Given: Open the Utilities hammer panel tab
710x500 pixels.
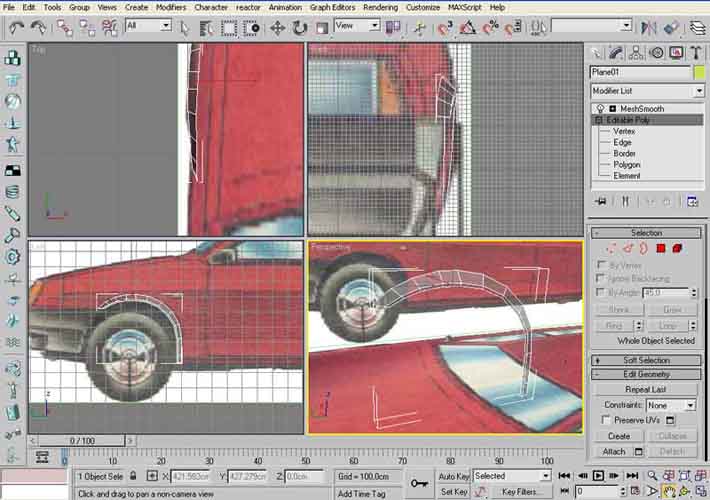Looking at the screenshot, I should click(695, 53).
